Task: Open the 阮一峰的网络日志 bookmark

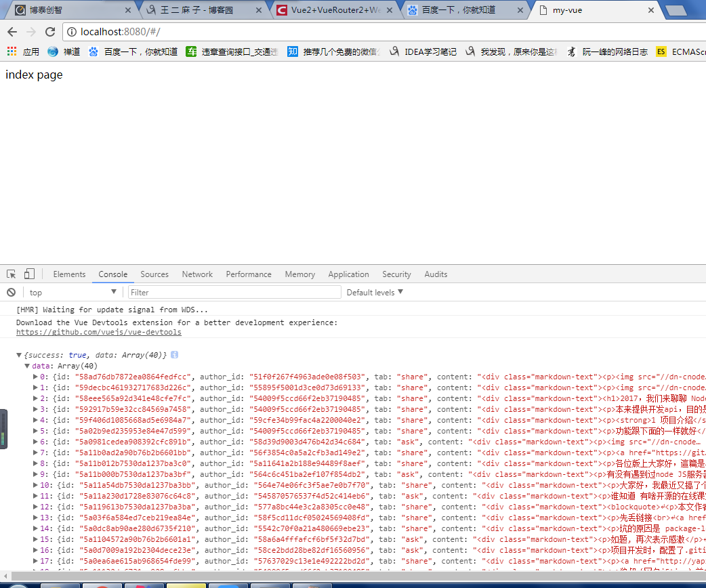Action: (607, 51)
